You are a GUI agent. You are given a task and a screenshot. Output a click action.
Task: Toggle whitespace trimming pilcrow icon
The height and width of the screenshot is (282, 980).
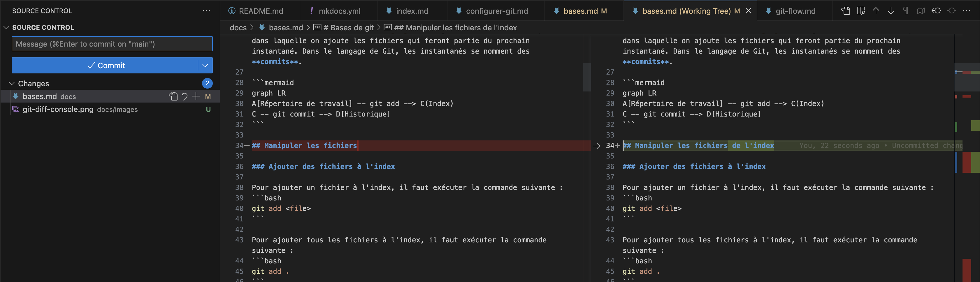(906, 11)
